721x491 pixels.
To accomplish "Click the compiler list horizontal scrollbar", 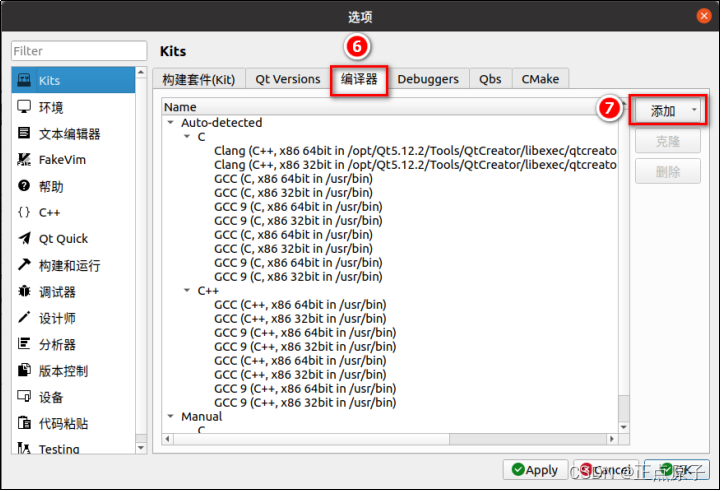I will [311, 439].
